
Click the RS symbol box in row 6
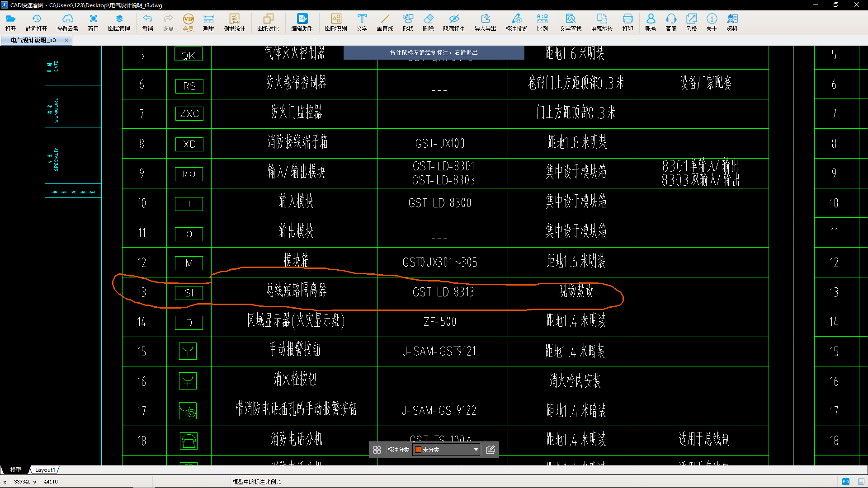pyautogui.click(x=189, y=86)
